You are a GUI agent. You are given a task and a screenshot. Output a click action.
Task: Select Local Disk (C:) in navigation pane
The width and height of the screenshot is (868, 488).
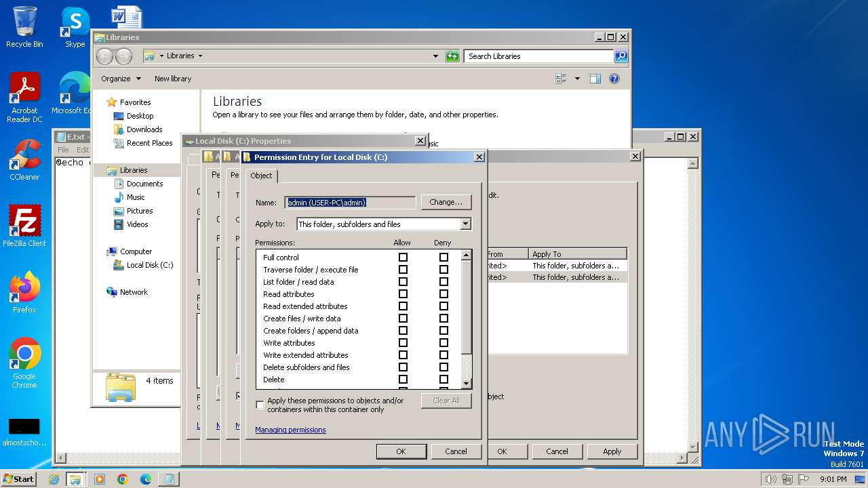point(150,265)
